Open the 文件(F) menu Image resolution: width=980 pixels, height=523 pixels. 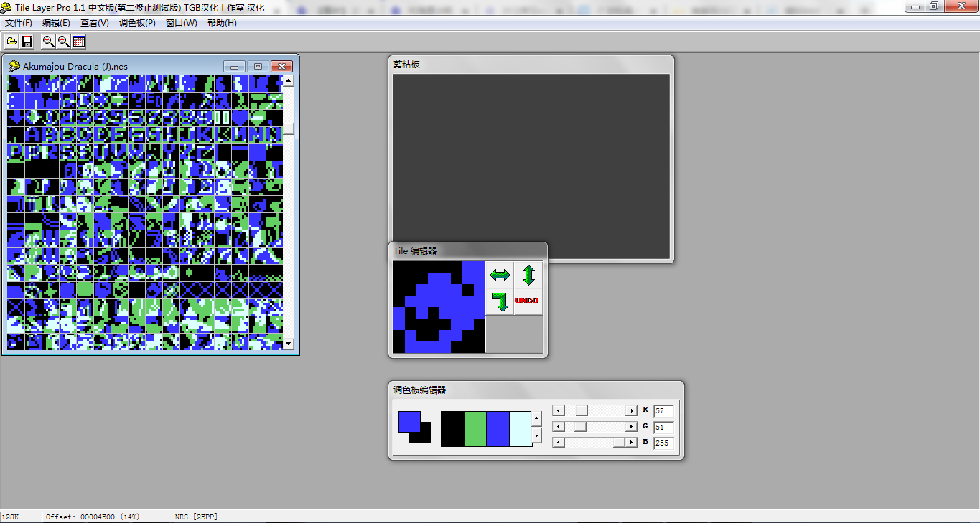tap(18, 23)
